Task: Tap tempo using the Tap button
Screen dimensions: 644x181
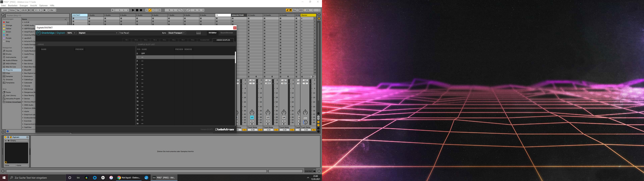Action: point(18,10)
